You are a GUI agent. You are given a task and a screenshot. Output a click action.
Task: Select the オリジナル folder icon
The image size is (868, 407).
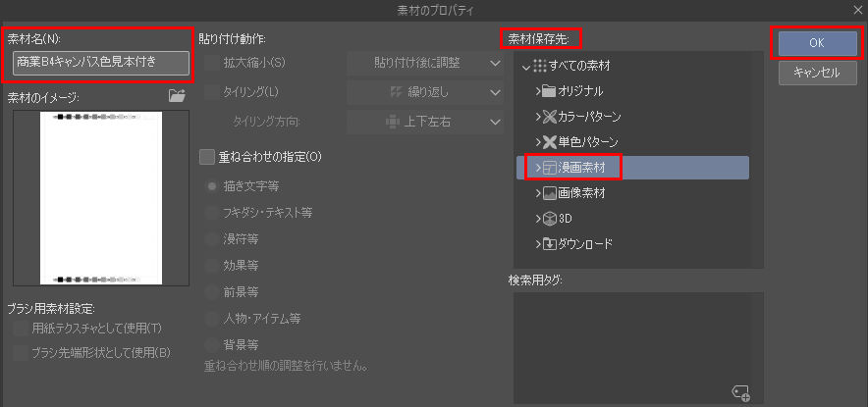click(549, 91)
